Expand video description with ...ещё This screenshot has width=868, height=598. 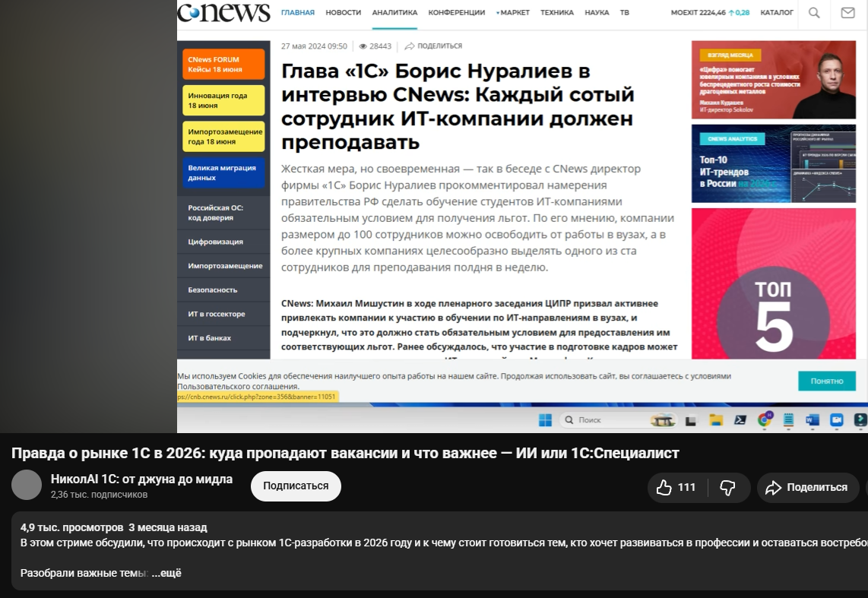[166, 573]
